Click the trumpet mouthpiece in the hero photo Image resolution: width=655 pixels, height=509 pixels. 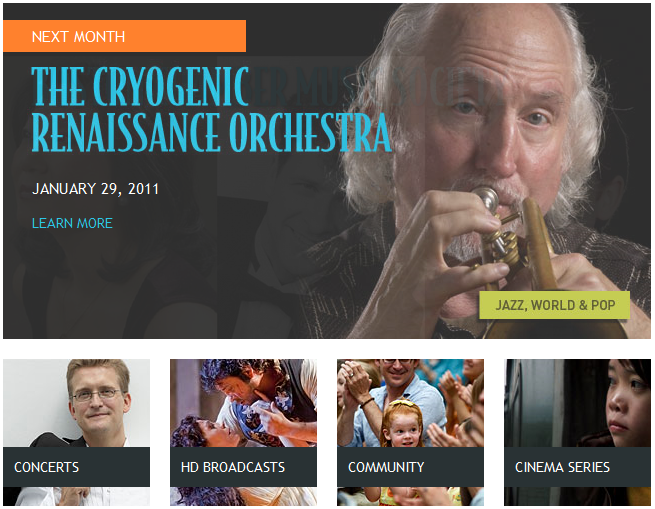pos(487,197)
